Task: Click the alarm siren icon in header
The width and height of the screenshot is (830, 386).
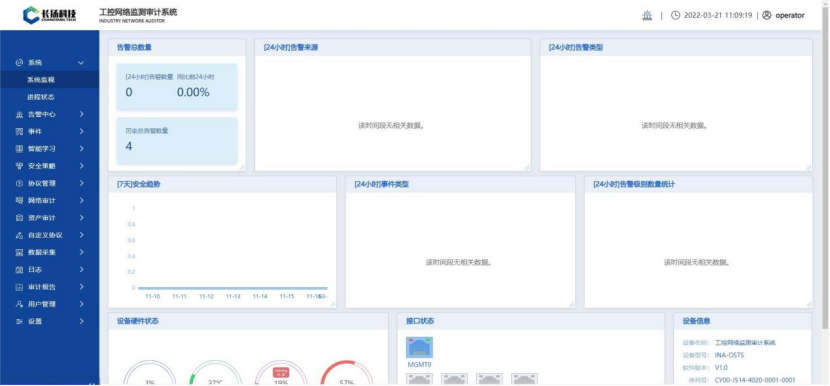Action: point(647,15)
